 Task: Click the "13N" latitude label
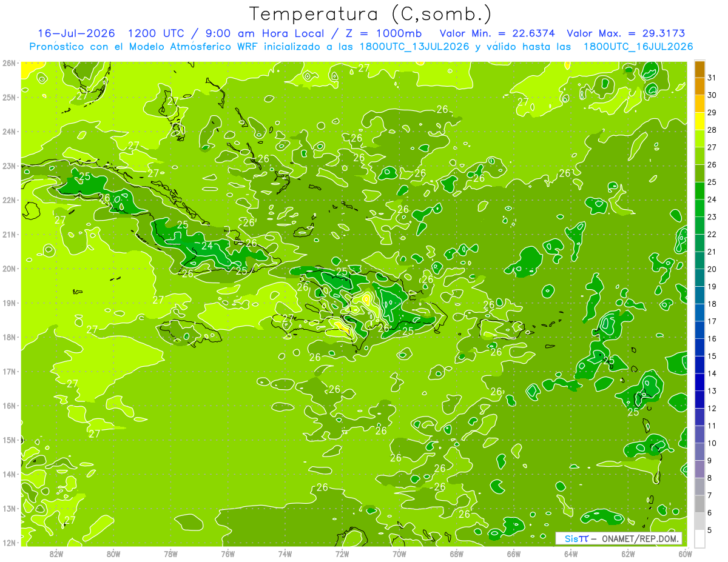click(9, 509)
